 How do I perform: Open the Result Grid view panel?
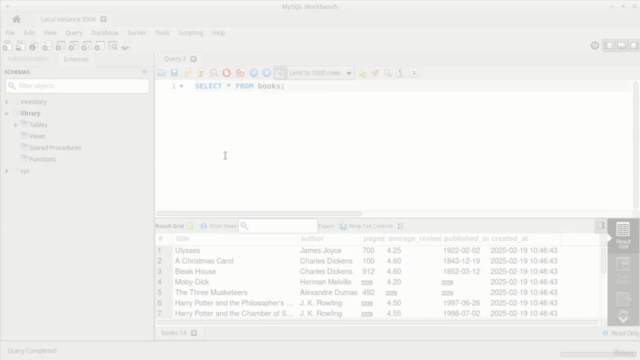point(623,236)
